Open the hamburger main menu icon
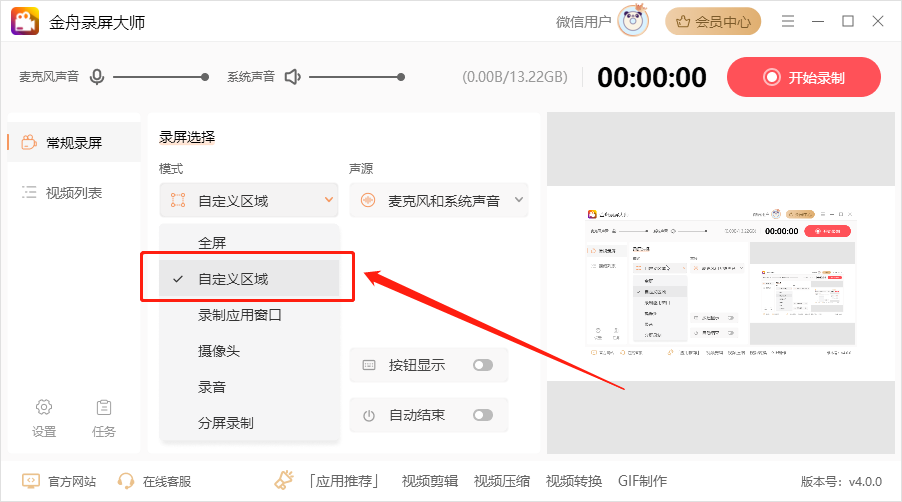The width and height of the screenshot is (902, 502). click(788, 21)
